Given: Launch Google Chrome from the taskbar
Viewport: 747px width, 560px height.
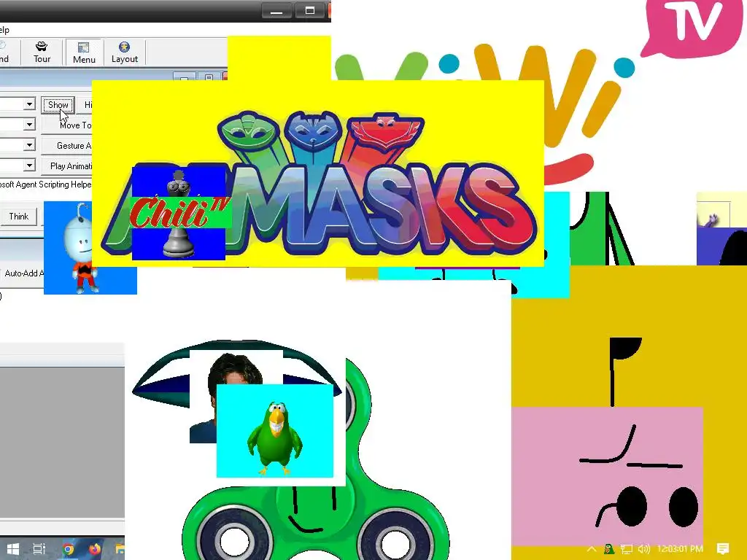Looking at the screenshot, I should coord(68,549).
